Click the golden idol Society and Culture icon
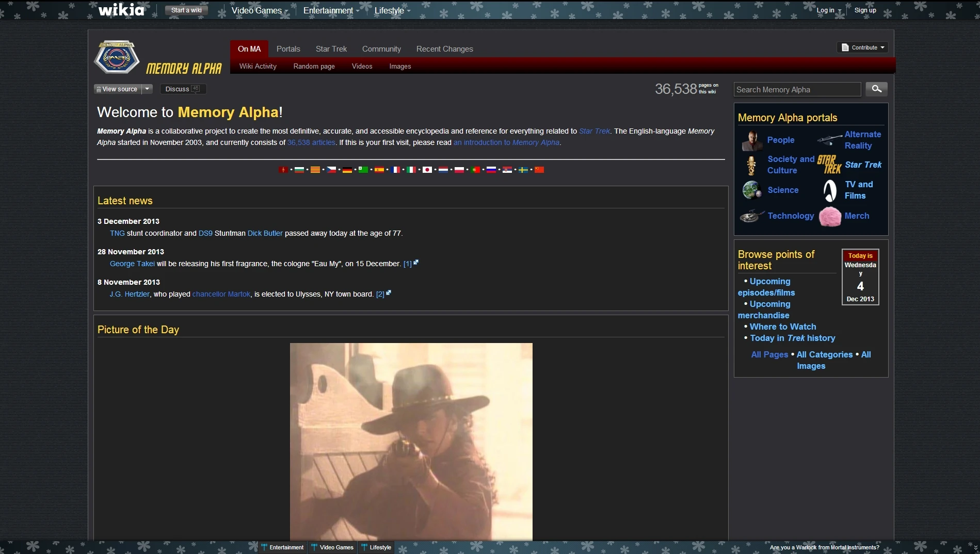Viewport: 980px width, 554px height. [751, 165]
